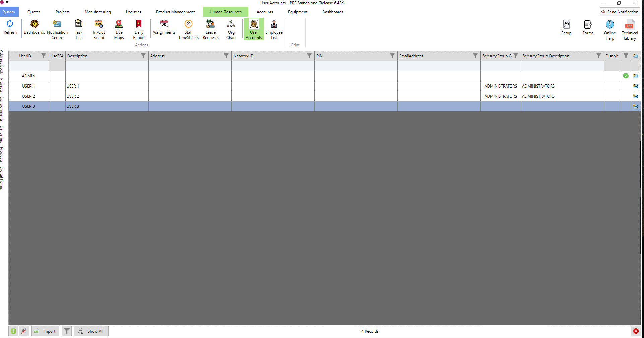This screenshot has height=338, width=644.
Task: Click the image column header icon
Action: (636, 56)
